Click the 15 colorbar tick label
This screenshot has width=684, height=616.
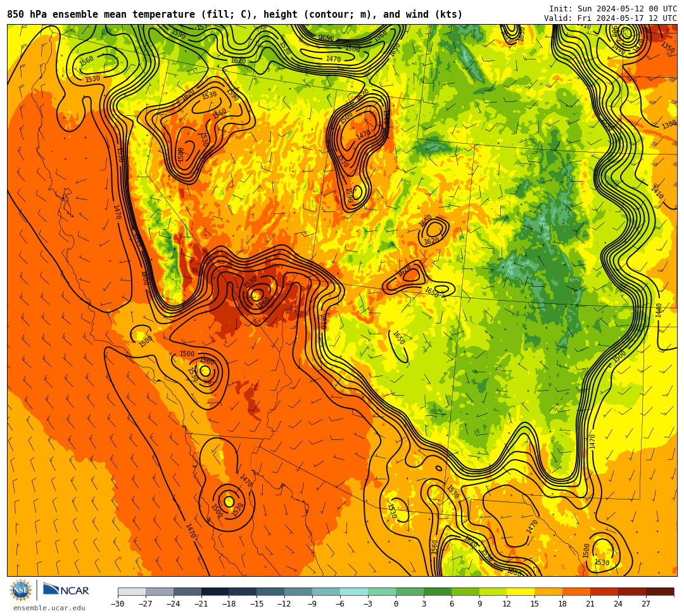[x=535, y=604]
